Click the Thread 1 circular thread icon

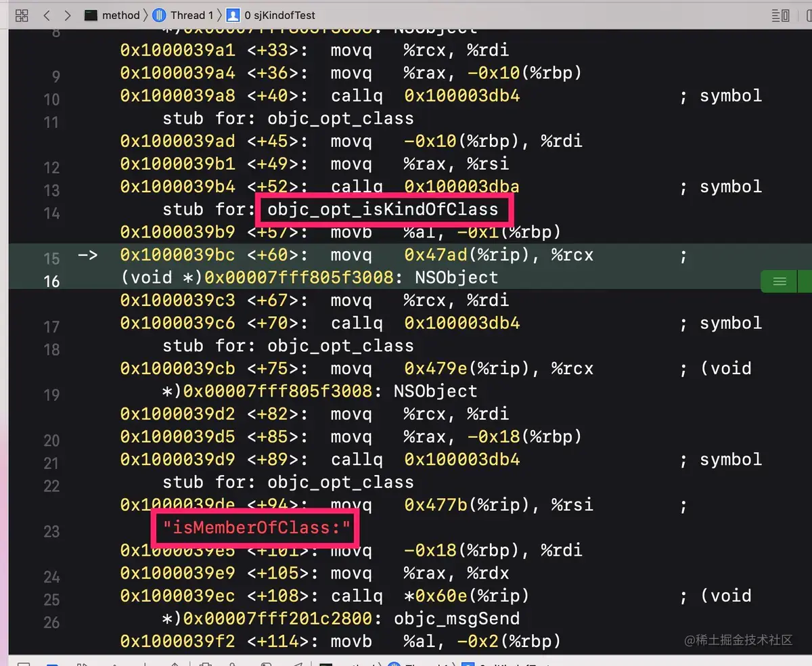click(x=160, y=15)
